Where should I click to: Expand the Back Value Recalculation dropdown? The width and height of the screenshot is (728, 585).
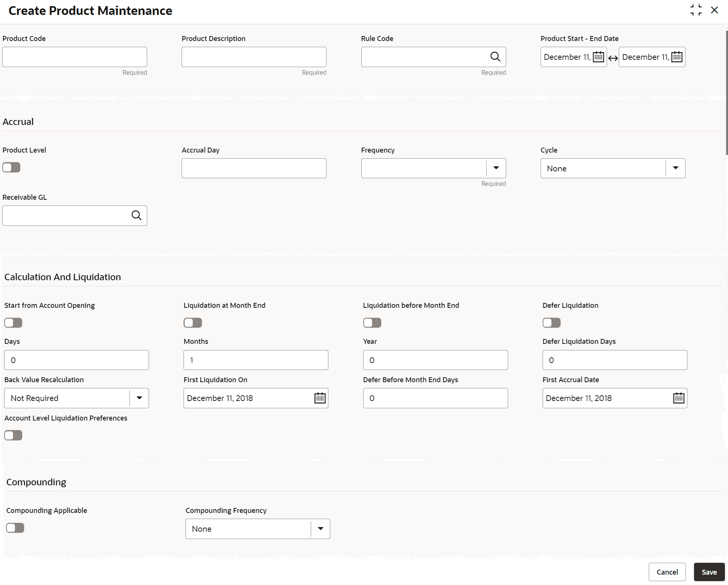click(139, 398)
